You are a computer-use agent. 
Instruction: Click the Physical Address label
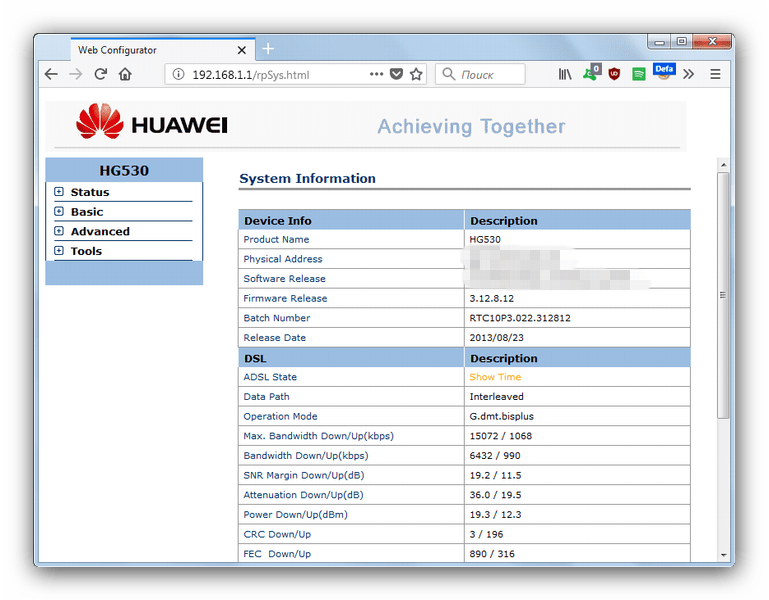coord(283,259)
